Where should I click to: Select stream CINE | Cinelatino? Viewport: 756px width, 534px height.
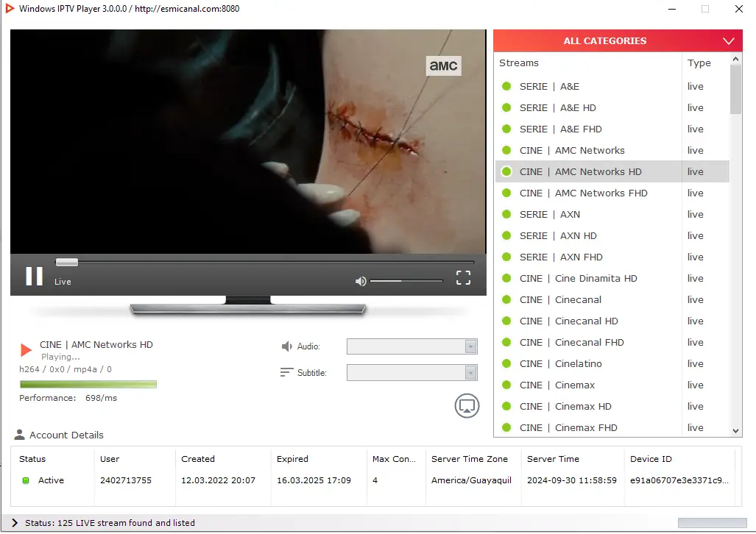tap(612, 364)
